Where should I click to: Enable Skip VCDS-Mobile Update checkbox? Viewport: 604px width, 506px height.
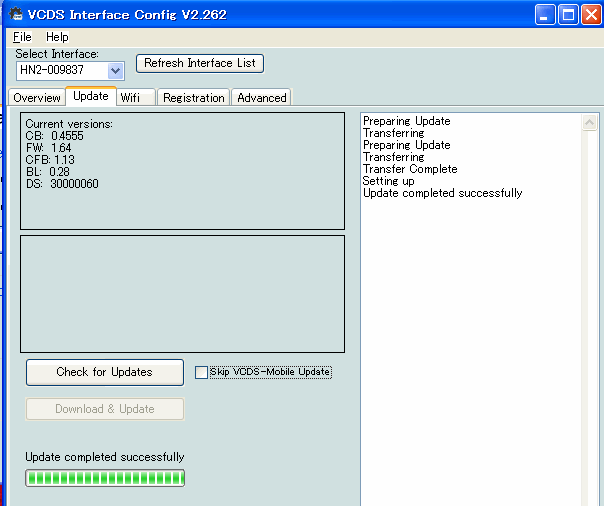(201, 372)
